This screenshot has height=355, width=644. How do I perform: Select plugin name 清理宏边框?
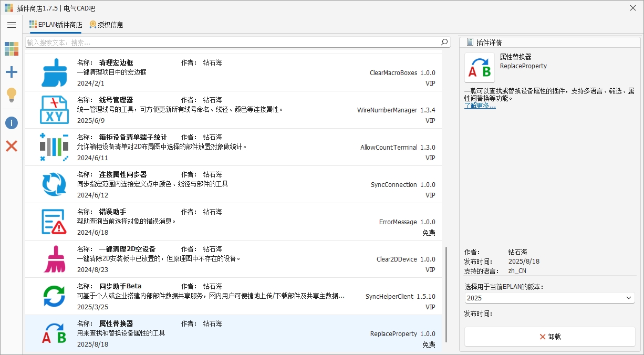click(116, 62)
